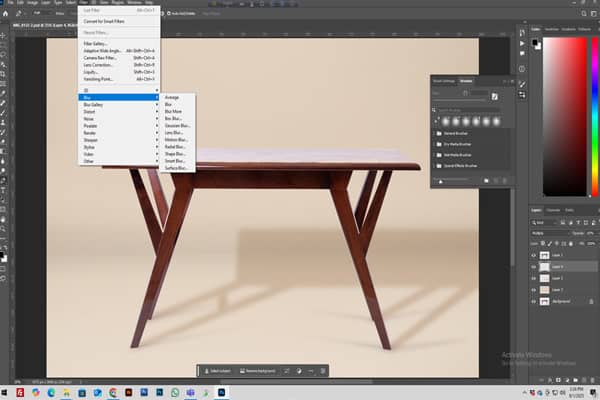This screenshot has width=600, height=400.
Task: Select the Crop tool
Action: (3, 74)
